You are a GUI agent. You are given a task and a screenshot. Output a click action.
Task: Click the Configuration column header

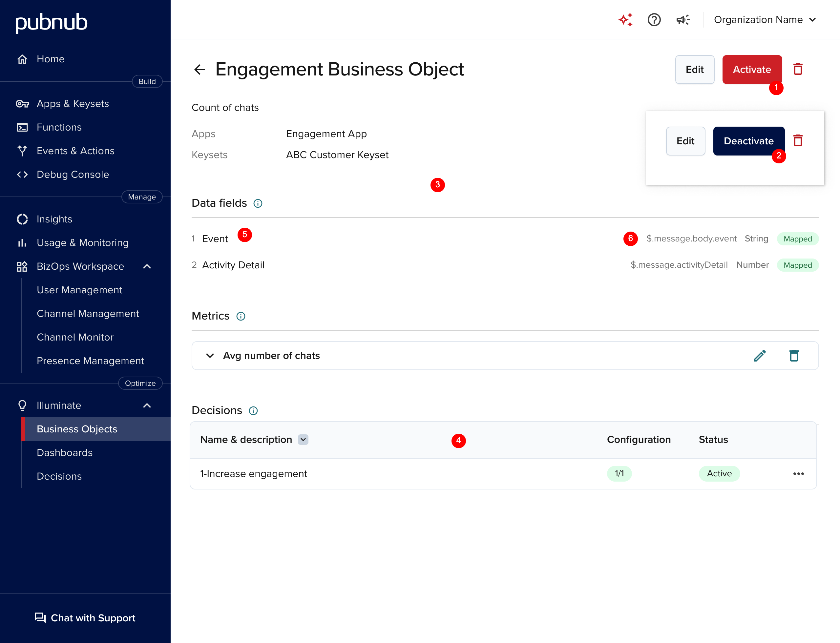pyautogui.click(x=639, y=440)
